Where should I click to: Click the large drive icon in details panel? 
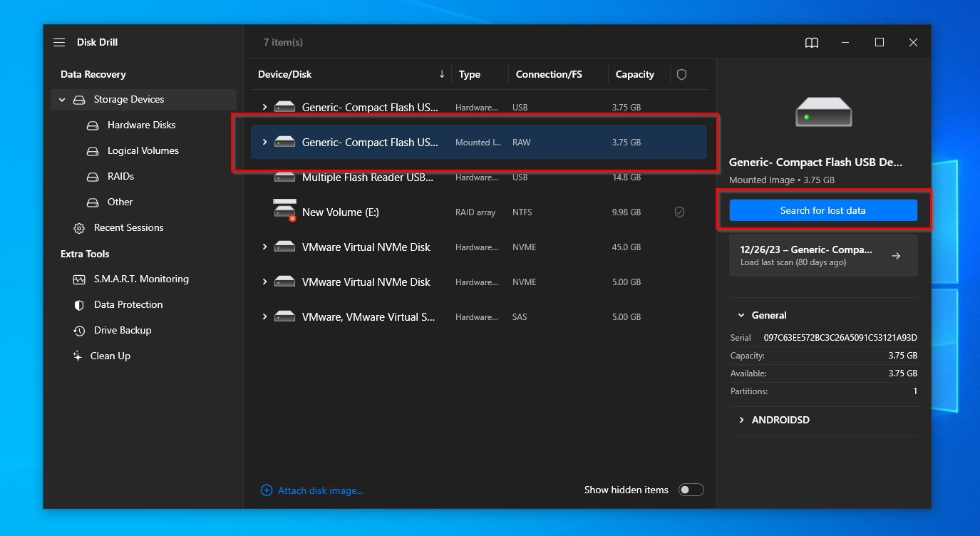point(823,113)
